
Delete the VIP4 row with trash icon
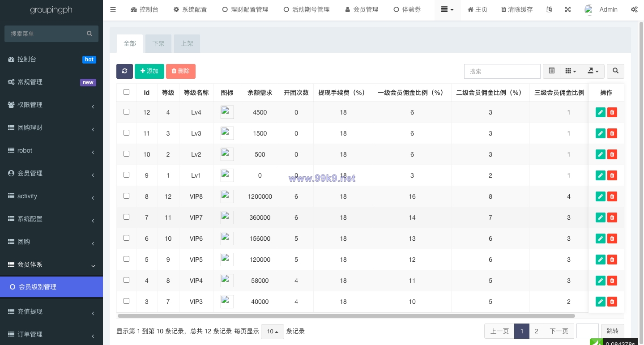612,281
